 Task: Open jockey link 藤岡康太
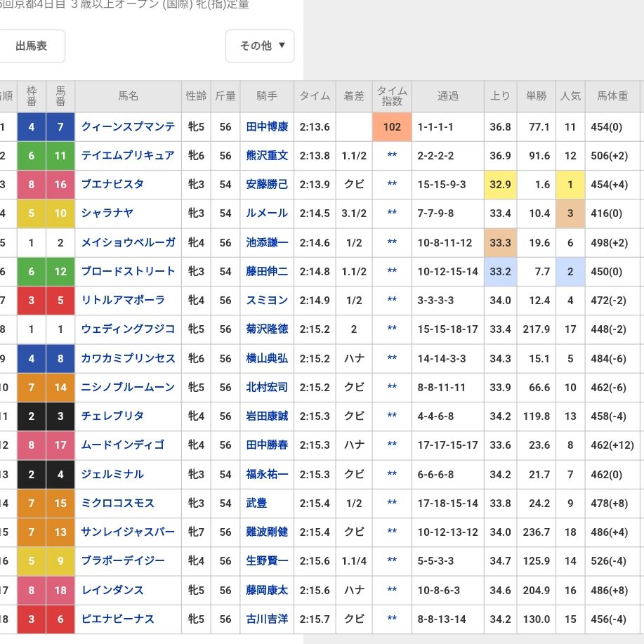(x=267, y=590)
